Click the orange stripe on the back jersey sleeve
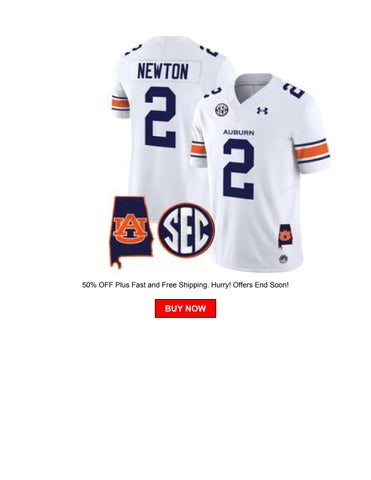 (x=120, y=103)
